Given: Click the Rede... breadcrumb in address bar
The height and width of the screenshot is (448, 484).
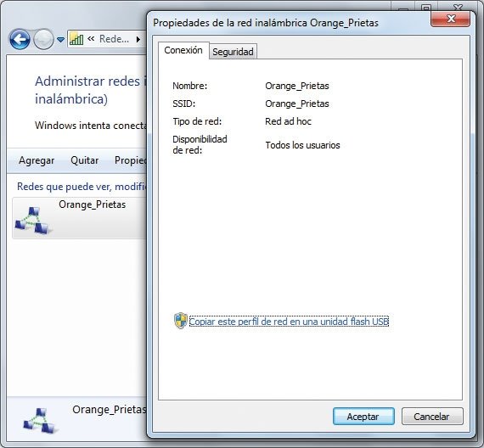Looking at the screenshot, I should coord(114,39).
